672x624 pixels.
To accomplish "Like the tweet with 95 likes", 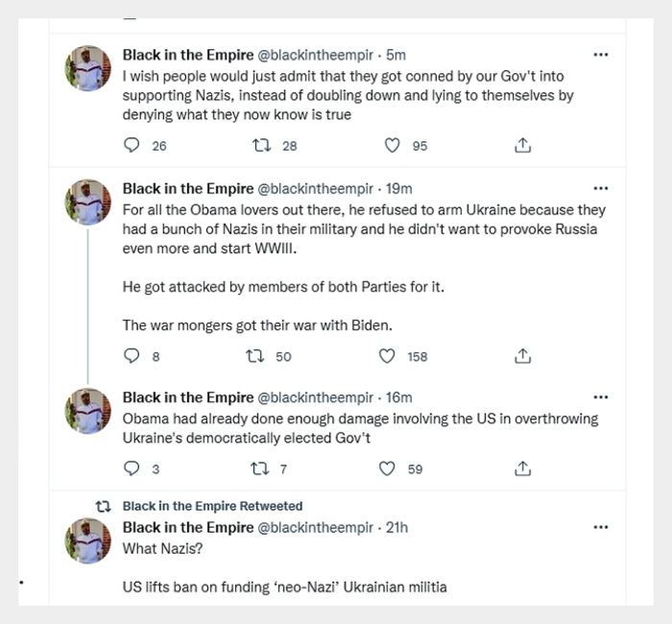I will [x=392, y=146].
